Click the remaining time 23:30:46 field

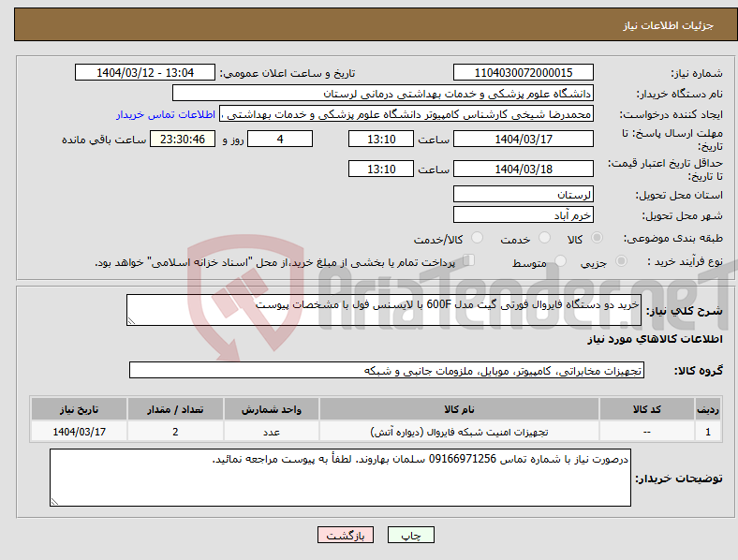(x=183, y=139)
